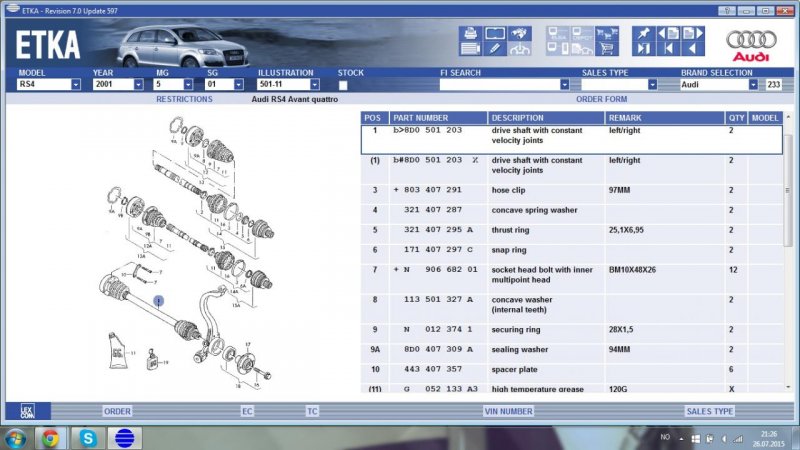Open Google Chrome from the taskbar
The image size is (800, 450).
(x=49, y=437)
